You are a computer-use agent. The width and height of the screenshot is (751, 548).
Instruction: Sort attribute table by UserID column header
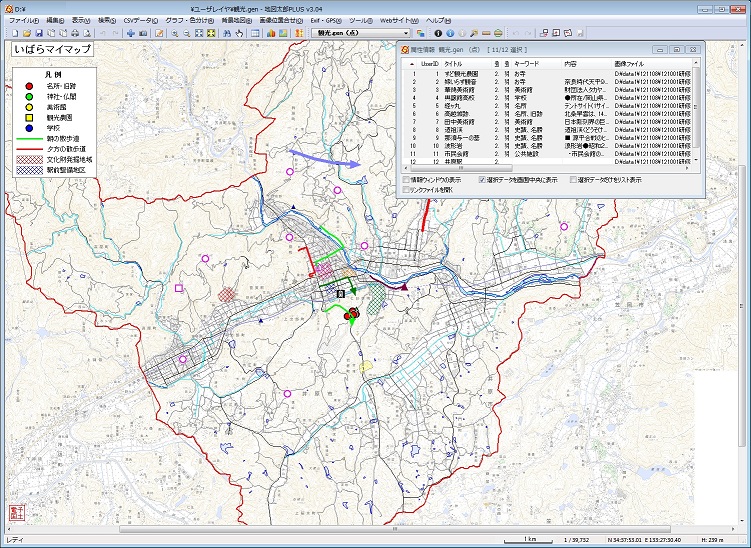tap(428, 63)
